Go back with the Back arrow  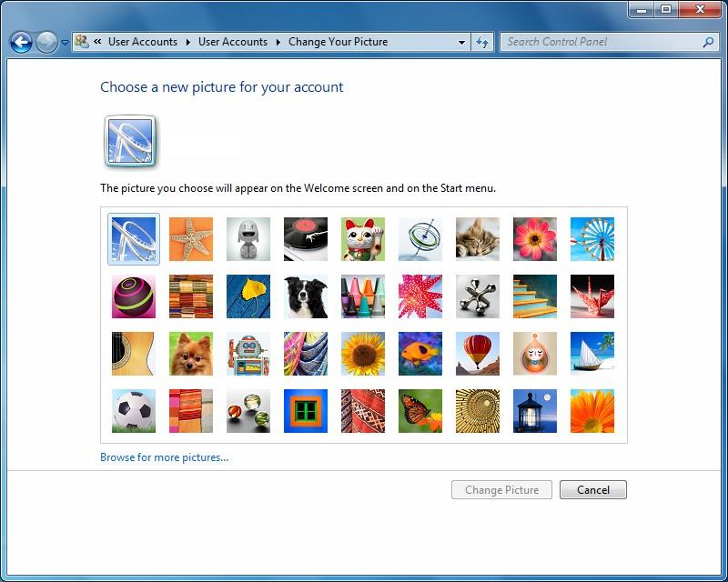point(21,42)
